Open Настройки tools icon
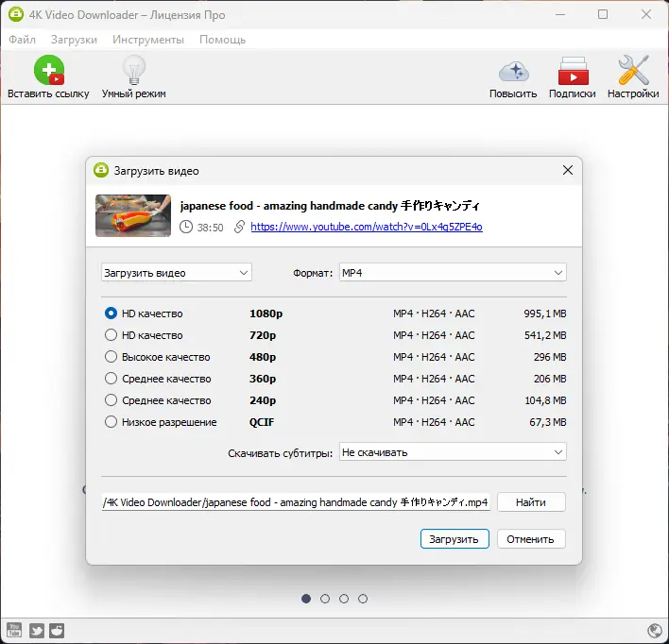The image size is (669, 644). [634, 71]
